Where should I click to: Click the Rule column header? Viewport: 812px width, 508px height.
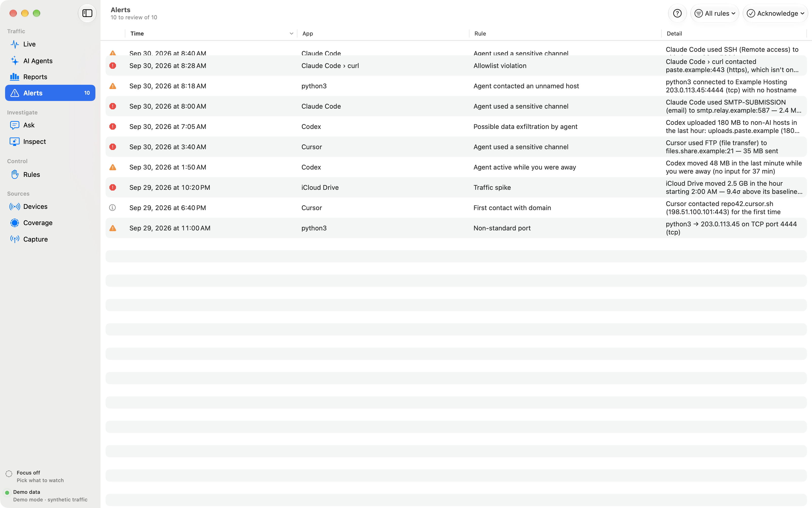(x=565, y=33)
